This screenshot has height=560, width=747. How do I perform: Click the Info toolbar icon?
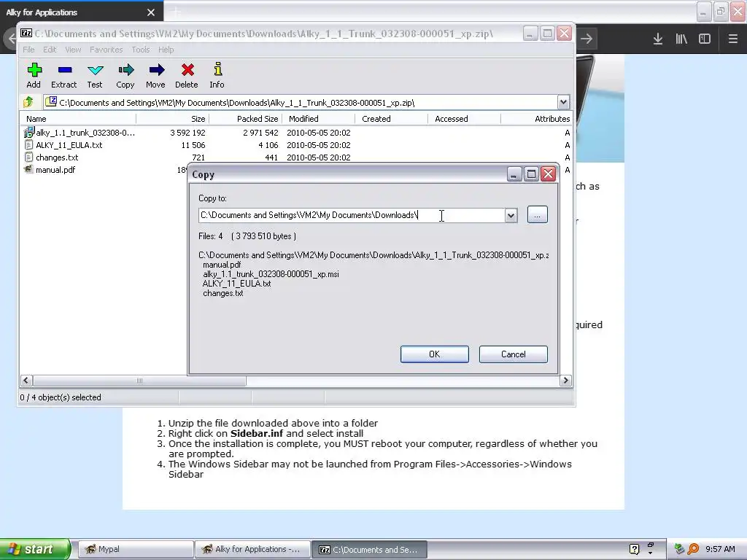217,69
